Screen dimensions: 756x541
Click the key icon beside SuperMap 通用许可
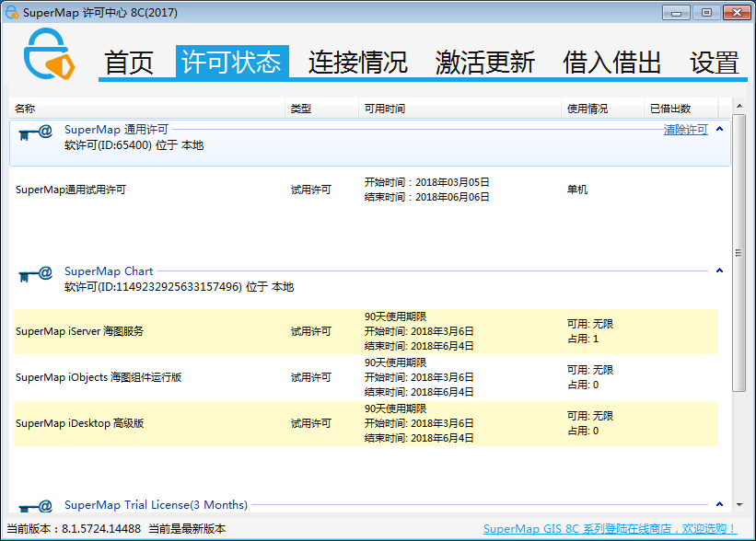click(x=35, y=132)
